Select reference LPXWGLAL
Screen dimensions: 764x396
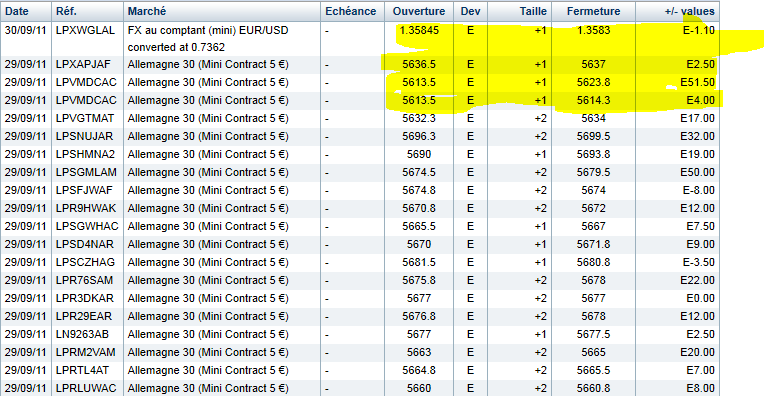coord(85,30)
